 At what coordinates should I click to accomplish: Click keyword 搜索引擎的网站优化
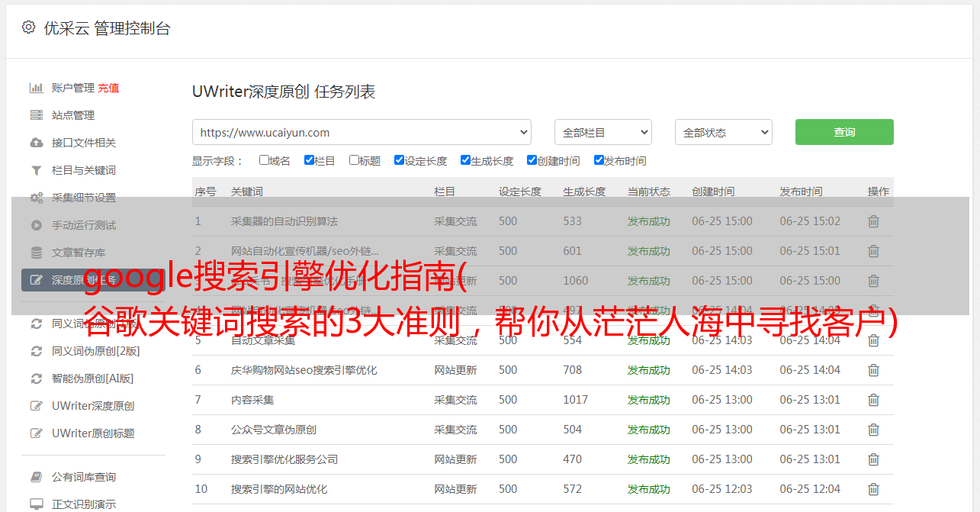coord(279,489)
